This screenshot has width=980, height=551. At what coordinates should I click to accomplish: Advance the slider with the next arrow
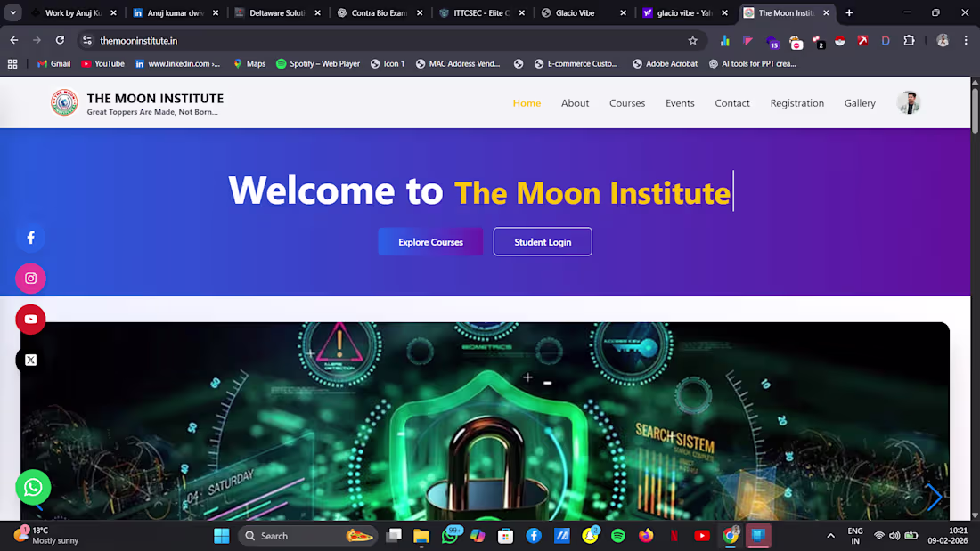[934, 498]
